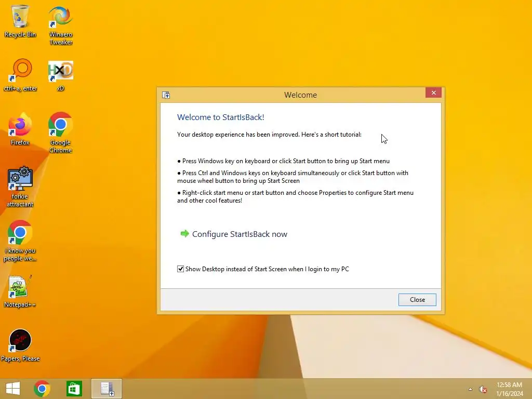Screen dimensions: 532x399
Task: Select the 'forkie attractant' desktop shortcut
Action: click(20, 187)
